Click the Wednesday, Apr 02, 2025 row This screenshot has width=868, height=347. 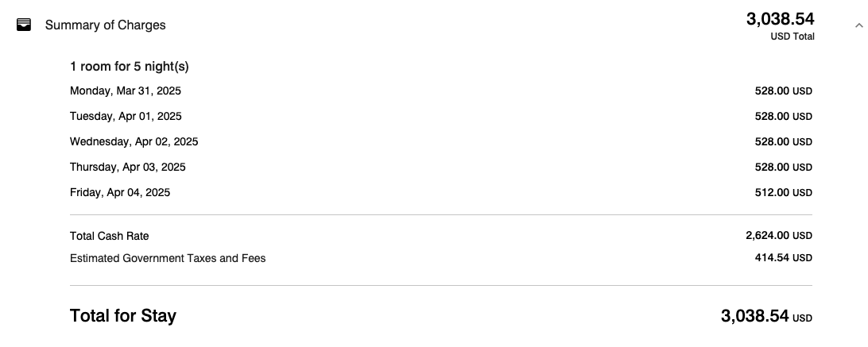[440, 141]
